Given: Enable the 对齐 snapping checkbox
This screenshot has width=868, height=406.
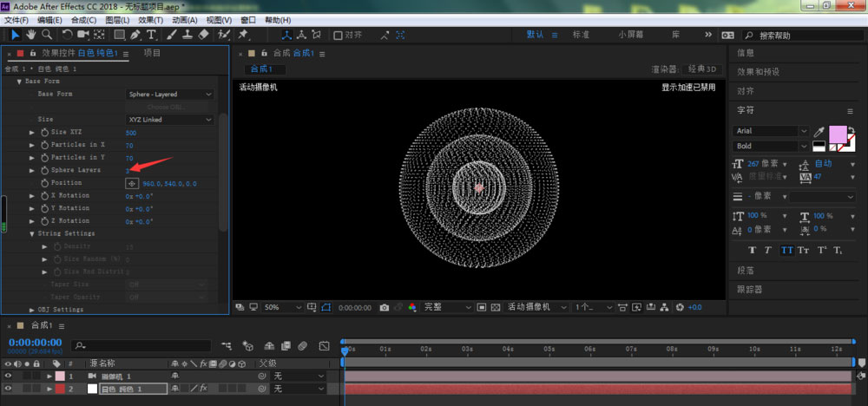Looking at the screenshot, I should tap(339, 36).
